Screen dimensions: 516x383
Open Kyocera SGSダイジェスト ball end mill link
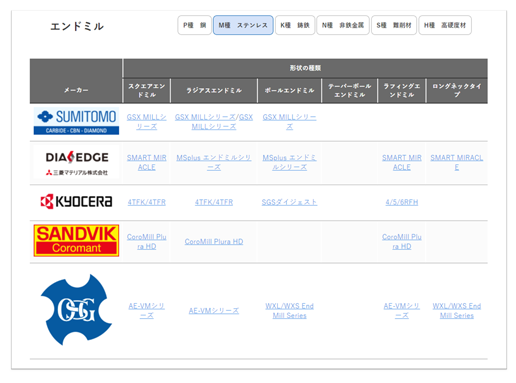pyautogui.click(x=289, y=202)
